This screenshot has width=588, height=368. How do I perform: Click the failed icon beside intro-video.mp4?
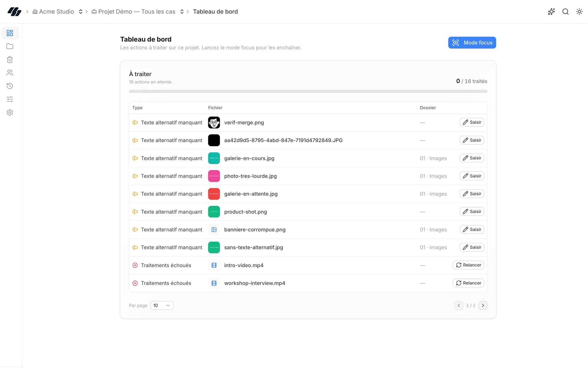pyautogui.click(x=135, y=265)
